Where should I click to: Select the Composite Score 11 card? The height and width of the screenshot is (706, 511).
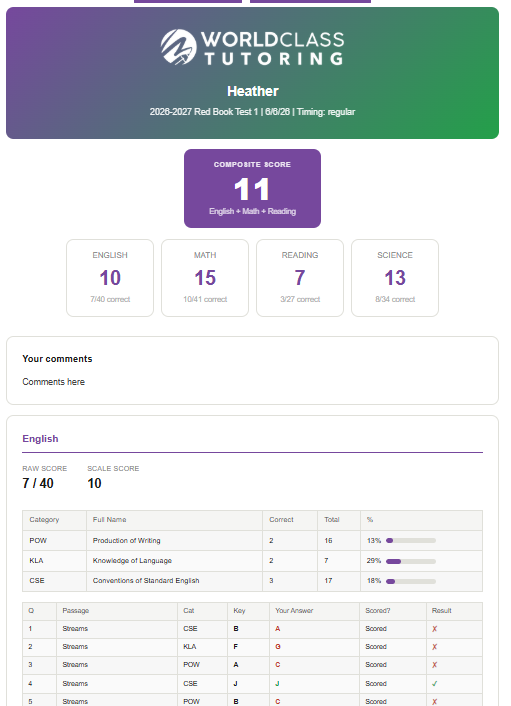pos(252,188)
